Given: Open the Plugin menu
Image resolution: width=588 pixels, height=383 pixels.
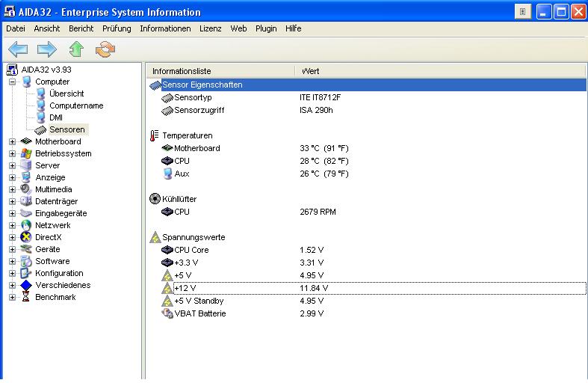Looking at the screenshot, I should (x=266, y=28).
